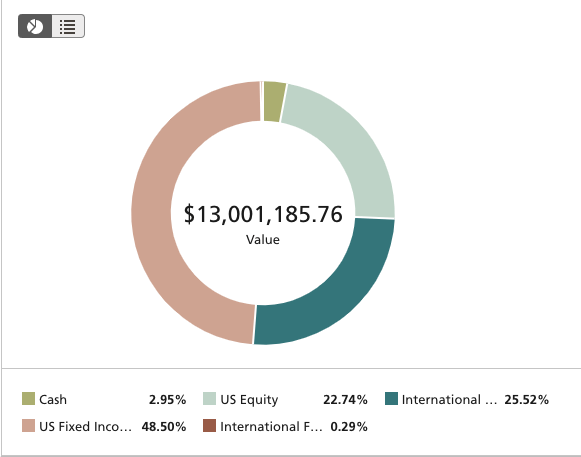Click the 'International F…' legend label
581x457 pixels.
[x=271, y=427]
